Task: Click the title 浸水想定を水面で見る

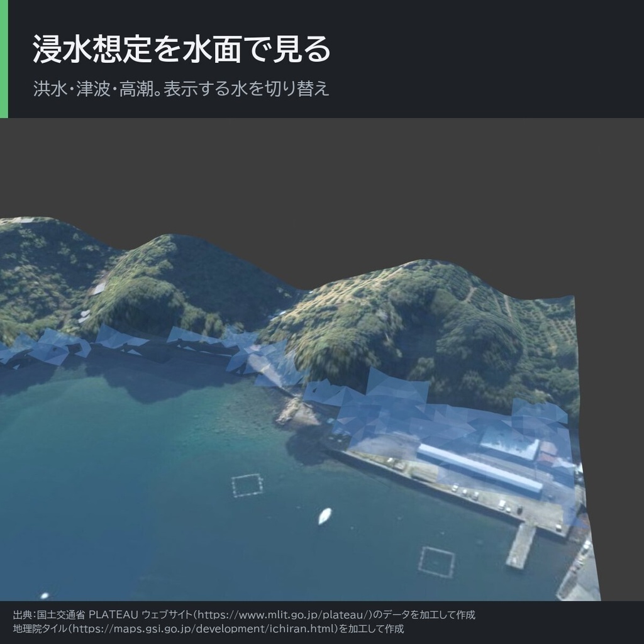Action: coord(181,49)
